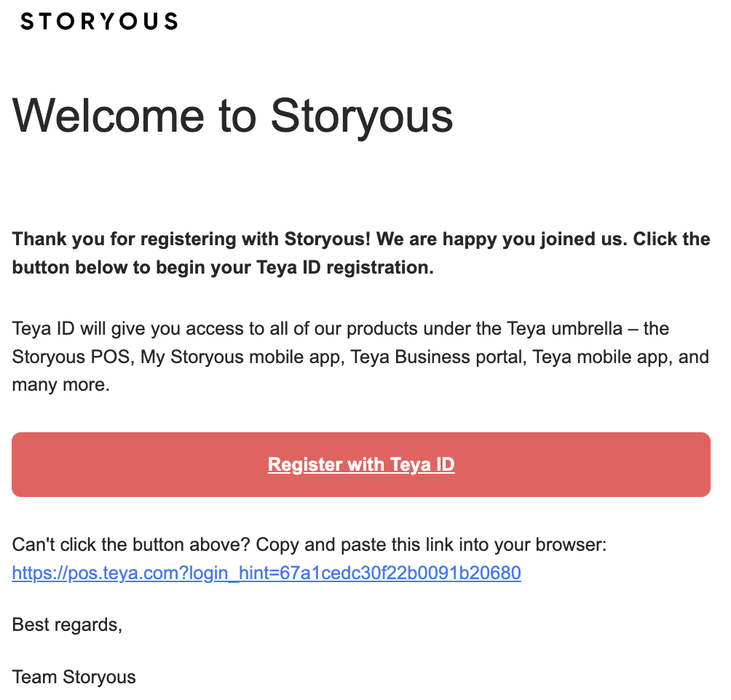Click 'We are happy you joined us' sentence
The height and width of the screenshot is (700, 731).
[x=499, y=239]
